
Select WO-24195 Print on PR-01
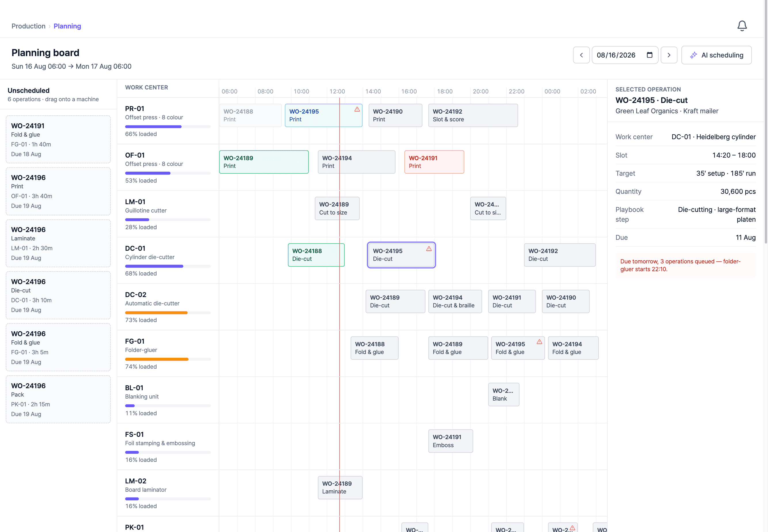click(x=323, y=115)
